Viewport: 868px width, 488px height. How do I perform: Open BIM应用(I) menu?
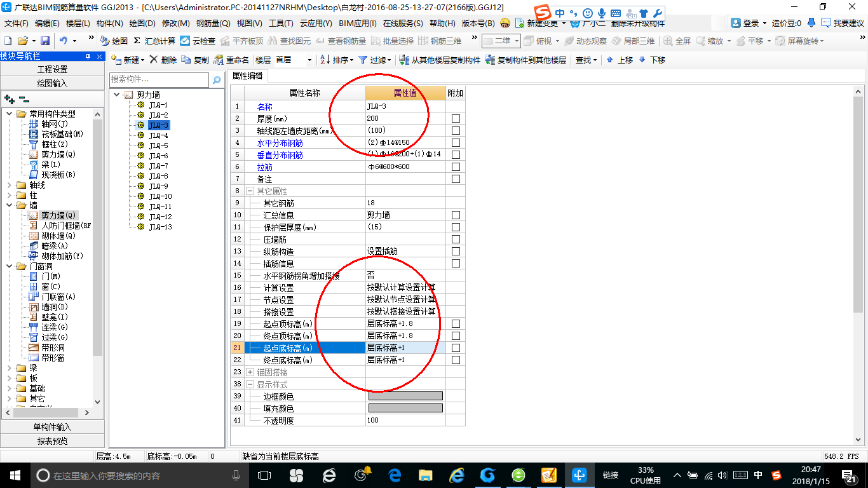[358, 24]
